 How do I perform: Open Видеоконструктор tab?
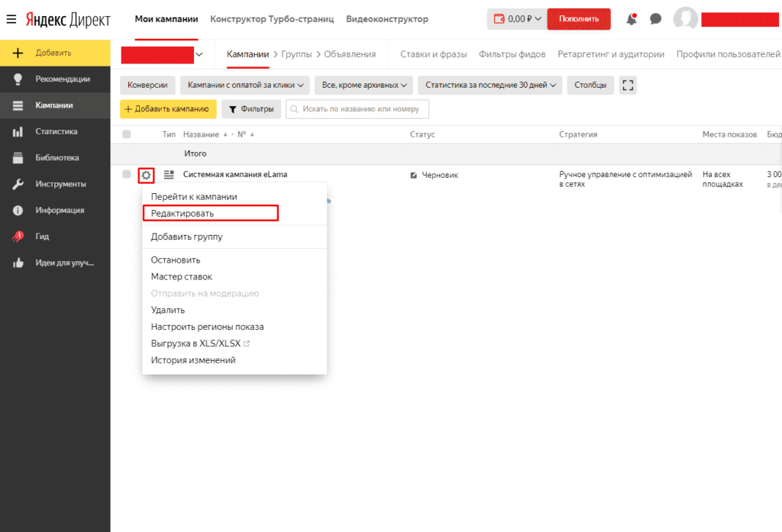pyautogui.click(x=387, y=19)
